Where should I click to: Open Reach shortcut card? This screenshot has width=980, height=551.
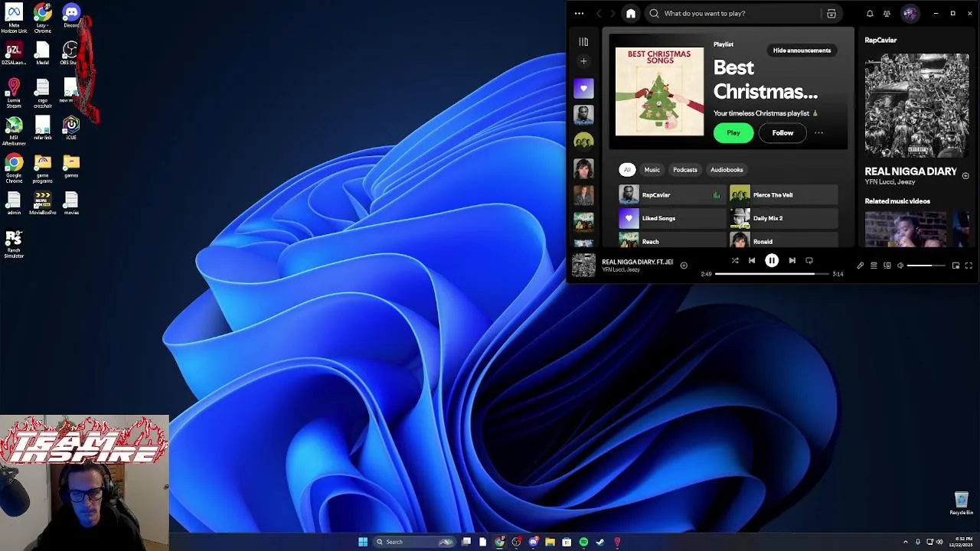pyautogui.click(x=671, y=240)
